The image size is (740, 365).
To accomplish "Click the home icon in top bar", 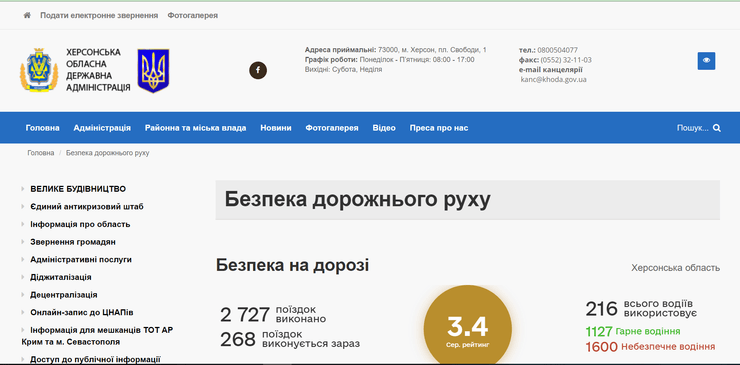I will tap(27, 15).
